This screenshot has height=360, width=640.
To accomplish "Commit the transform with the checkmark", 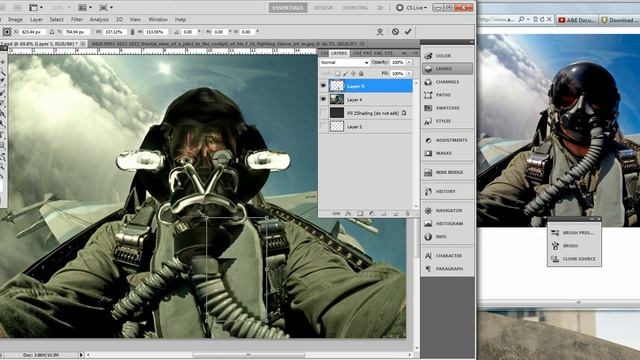I will coord(408,31).
